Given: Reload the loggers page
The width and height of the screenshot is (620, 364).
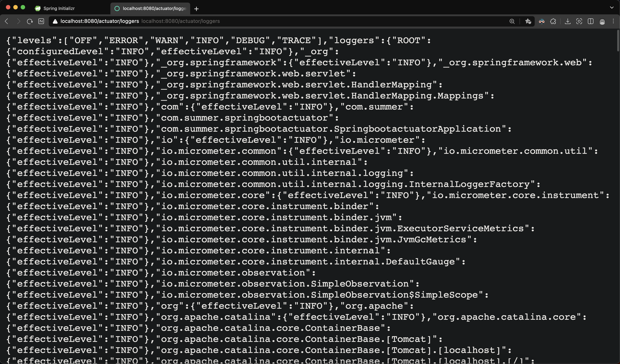Looking at the screenshot, I should click(x=30, y=21).
